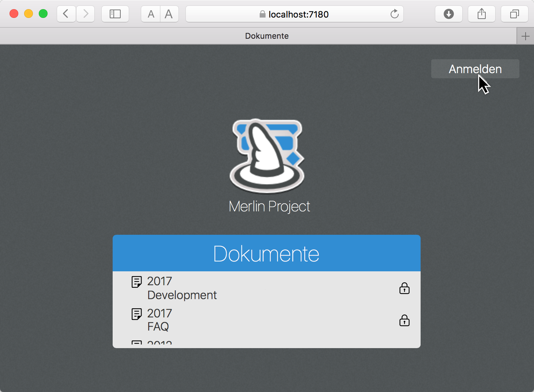Click the lock icon for 2017 FAQ
This screenshot has height=392, width=534.
click(404, 320)
